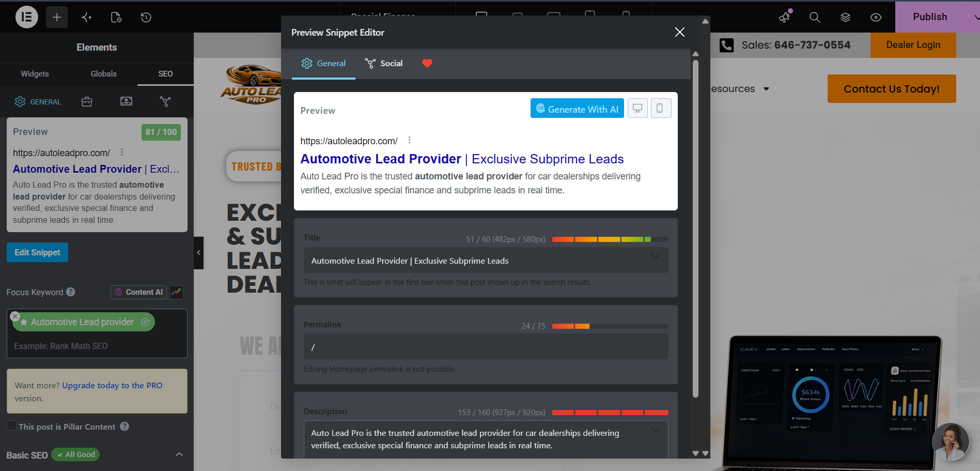Open the Elementor logo menu
The image size is (980, 471).
pos(27,17)
